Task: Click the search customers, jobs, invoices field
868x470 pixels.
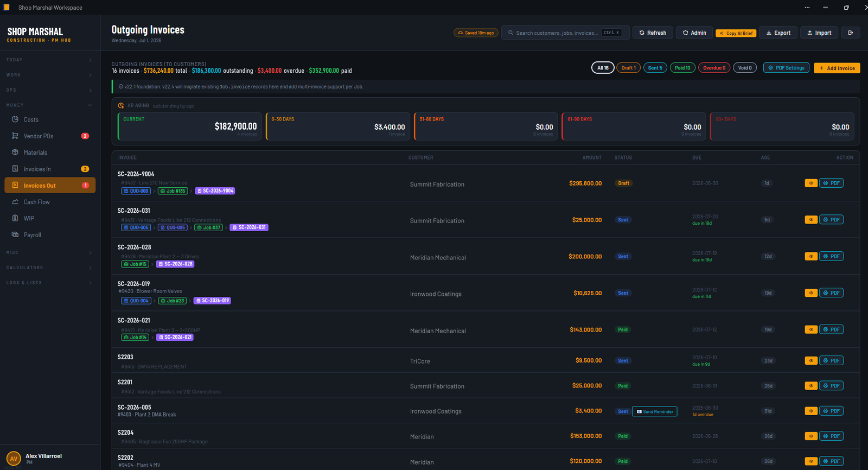Action: (565, 33)
